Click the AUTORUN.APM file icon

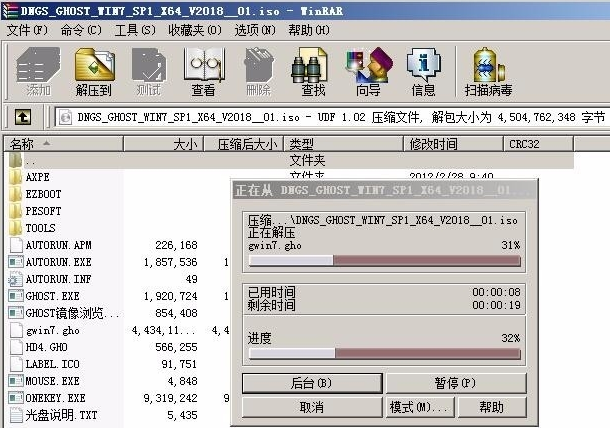(x=16, y=245)
